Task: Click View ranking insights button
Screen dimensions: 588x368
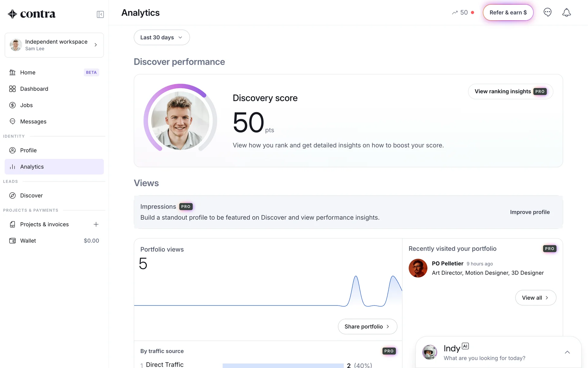Action: click(x=510, y=91)
